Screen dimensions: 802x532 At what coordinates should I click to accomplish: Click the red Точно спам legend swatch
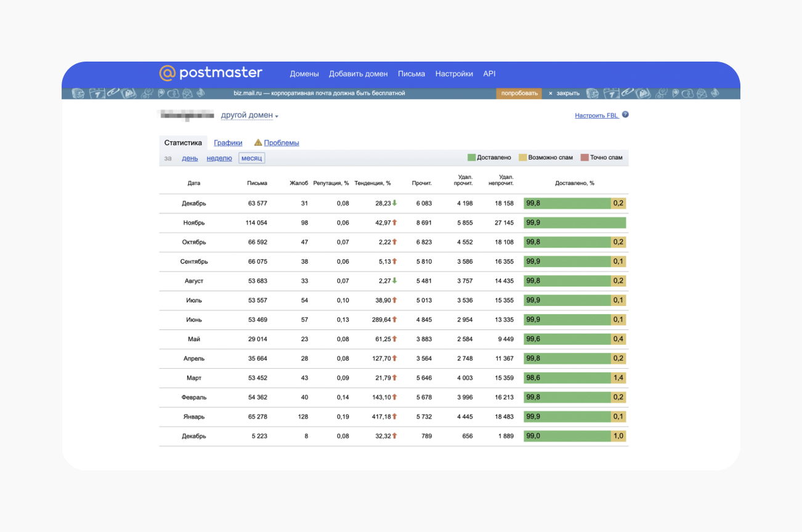tap(585, 158)
